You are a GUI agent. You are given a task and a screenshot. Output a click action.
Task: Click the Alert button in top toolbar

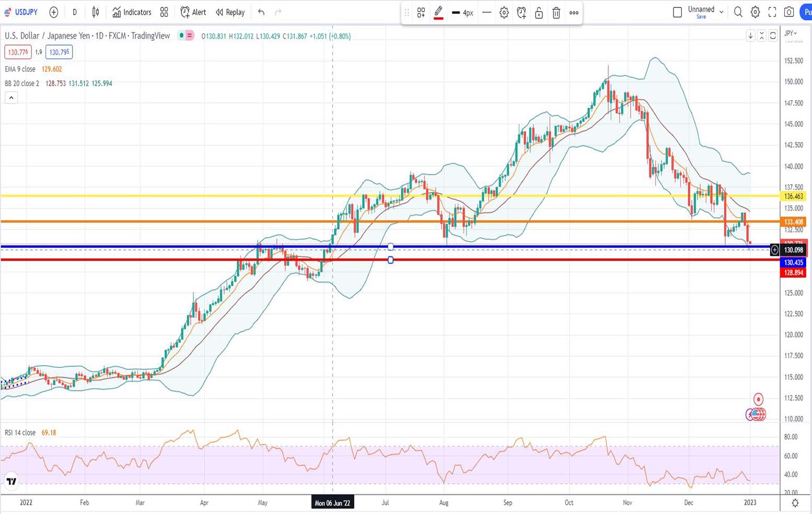click(193, 12)
